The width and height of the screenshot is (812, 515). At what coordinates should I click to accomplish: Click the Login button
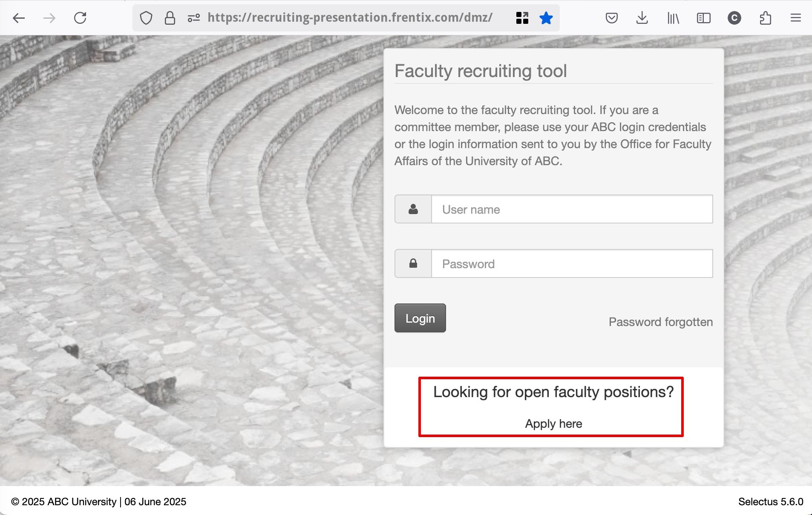(x=420, y=318)
